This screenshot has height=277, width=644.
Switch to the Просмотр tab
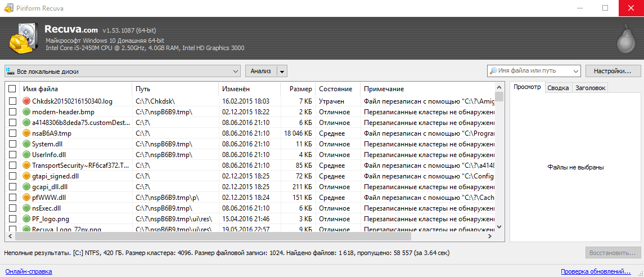tap(527, 88)
